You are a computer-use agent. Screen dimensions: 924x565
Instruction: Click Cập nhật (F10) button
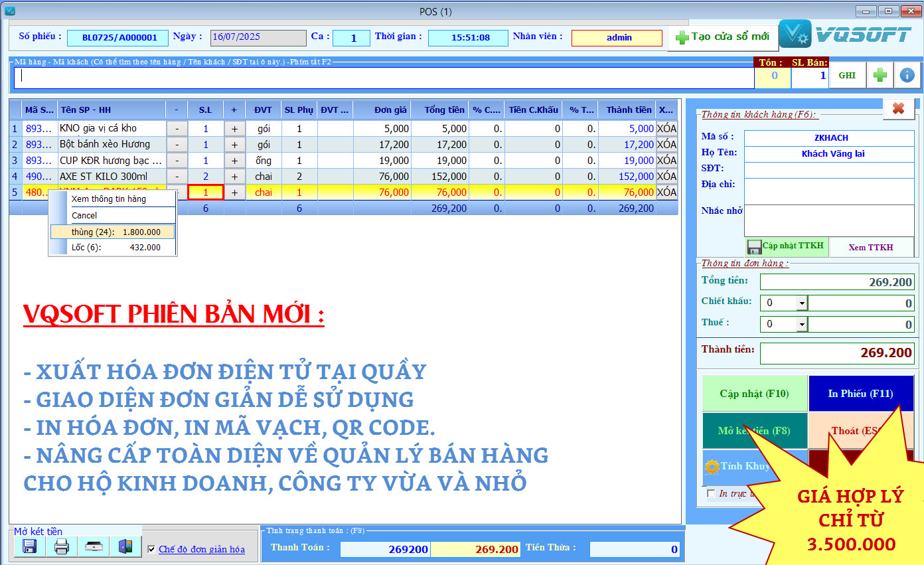tap(755, 394)
